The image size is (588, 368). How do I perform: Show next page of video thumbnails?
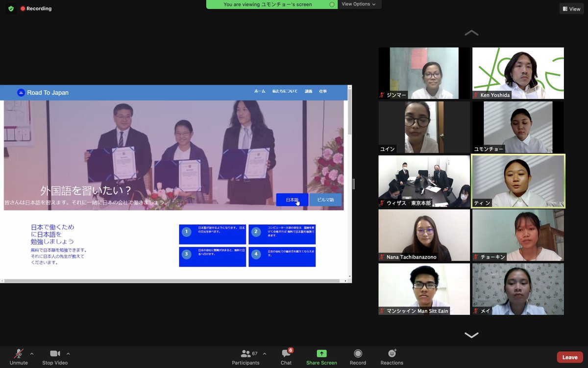point(471,335)
